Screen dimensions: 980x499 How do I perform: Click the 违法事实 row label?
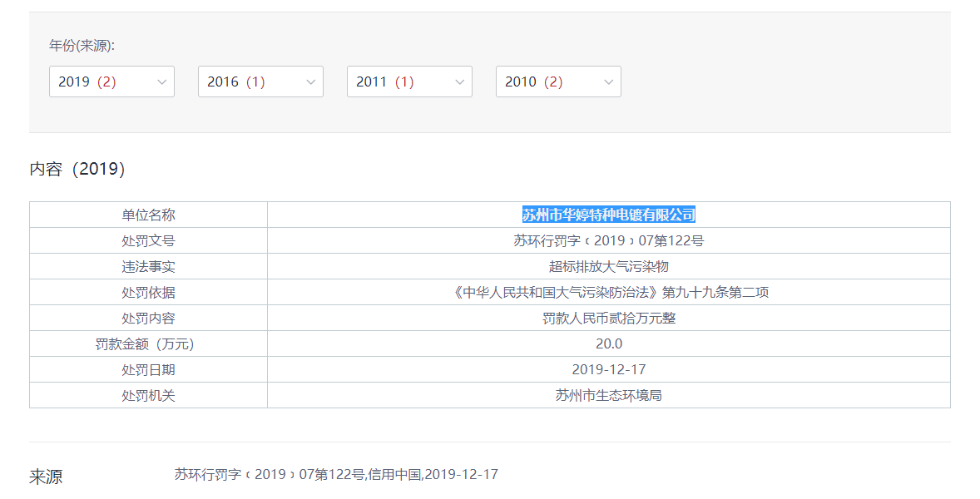click(x=148, y=267)
